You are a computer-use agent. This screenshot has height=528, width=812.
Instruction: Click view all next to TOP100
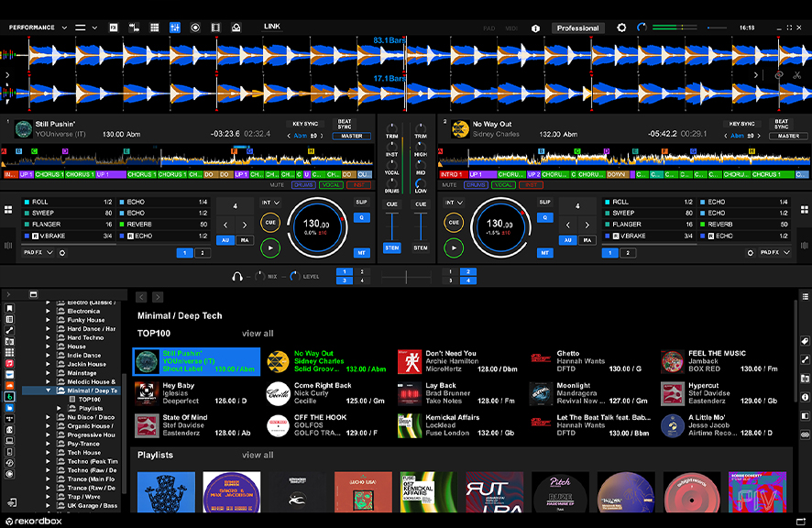pyautogui.click(x=258, y=334)
